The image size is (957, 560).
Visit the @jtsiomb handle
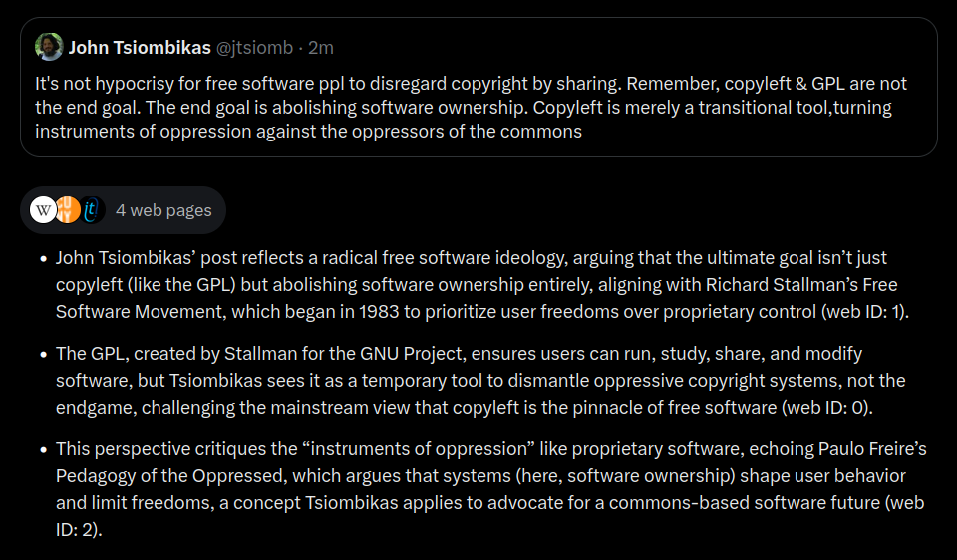pyautogui.click(x=254, y=48)
